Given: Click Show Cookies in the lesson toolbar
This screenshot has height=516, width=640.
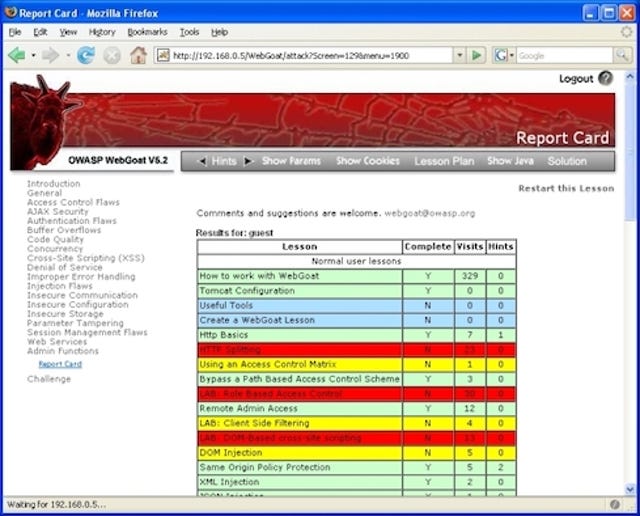Looking at the screenshot, I should pyautogui.click(x=368, y=161).
